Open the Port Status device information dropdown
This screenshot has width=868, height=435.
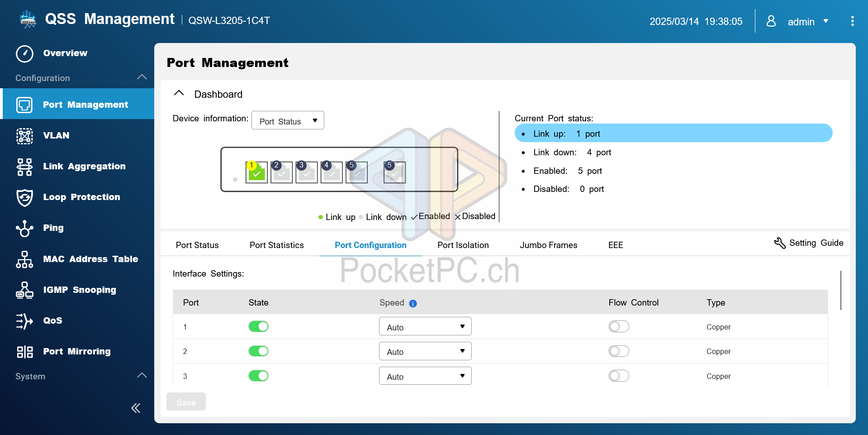coord(288,121)
